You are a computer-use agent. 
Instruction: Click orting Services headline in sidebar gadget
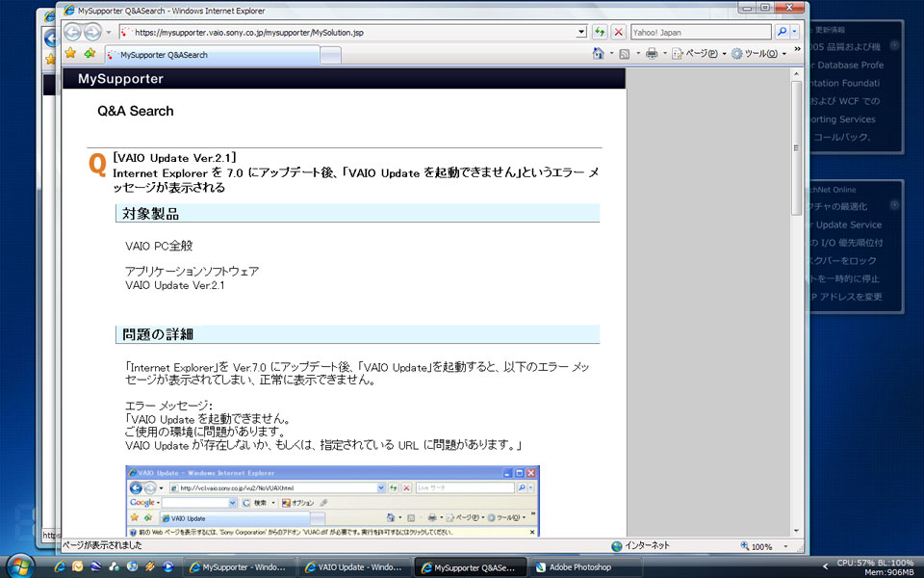(x=843, y=119)
